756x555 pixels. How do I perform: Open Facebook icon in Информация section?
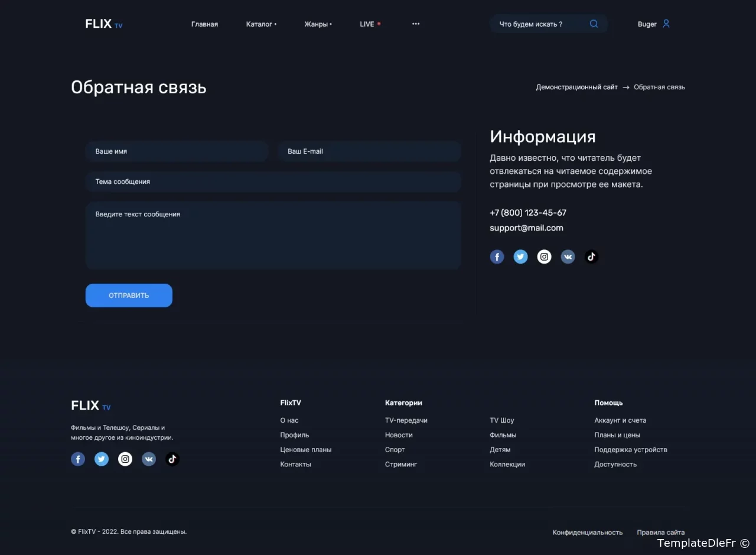[x=497, y=257]
